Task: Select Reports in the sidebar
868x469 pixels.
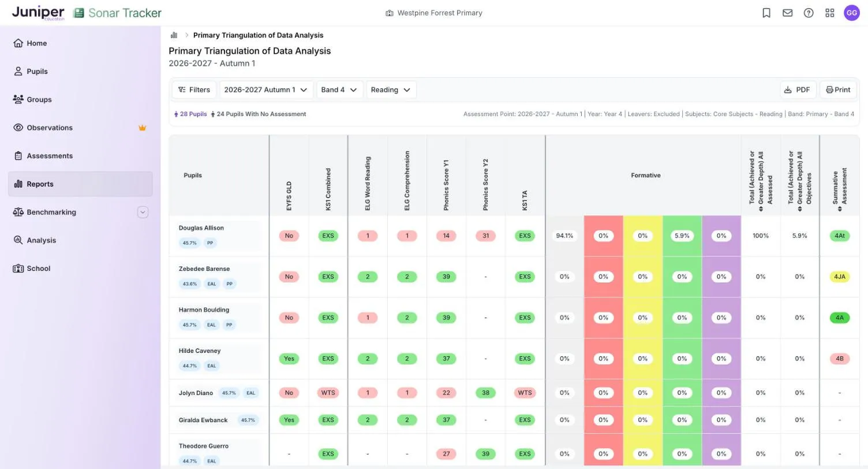Action: pos(80,184)
